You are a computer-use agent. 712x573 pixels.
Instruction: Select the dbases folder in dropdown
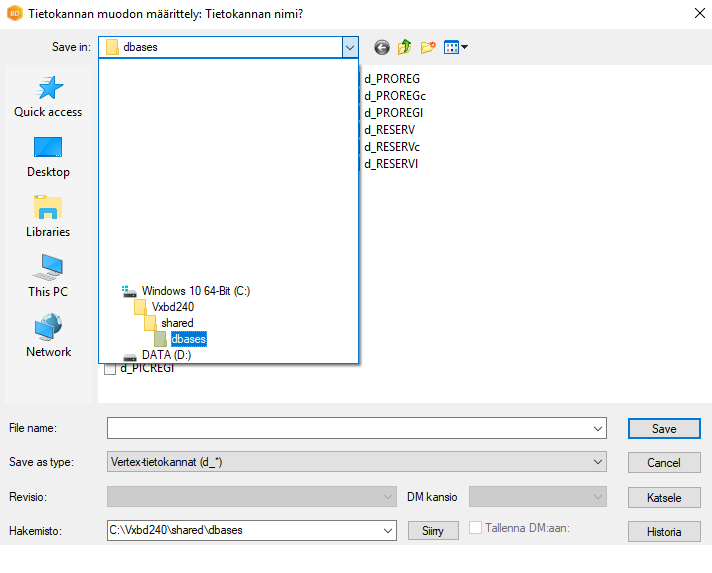tap(180, 339)
